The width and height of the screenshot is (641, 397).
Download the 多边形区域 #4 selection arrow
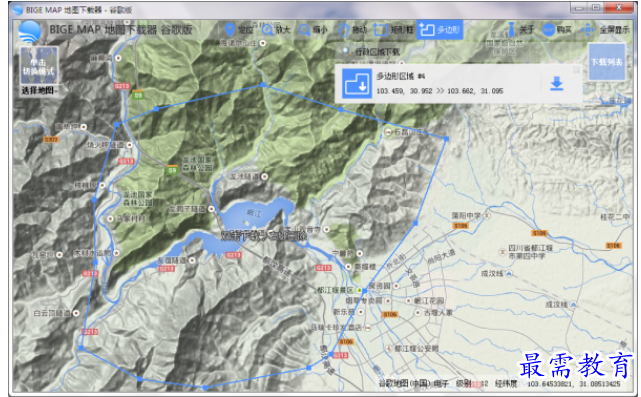pyautogui.click(x=556, y=83)
